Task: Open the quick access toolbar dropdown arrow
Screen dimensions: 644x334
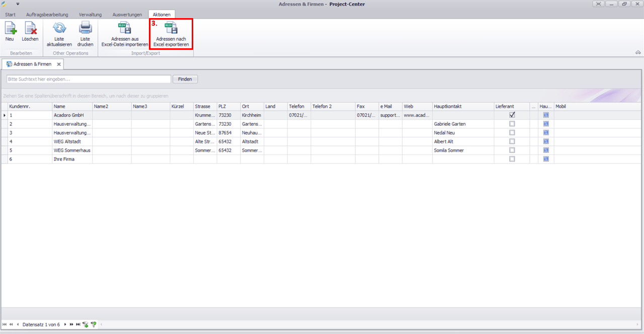Action: pyautogui.click(x=18, y=4)
